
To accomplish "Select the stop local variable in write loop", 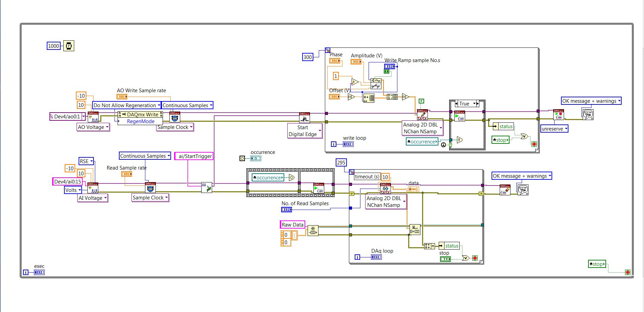I will click(x=501, y=140).
